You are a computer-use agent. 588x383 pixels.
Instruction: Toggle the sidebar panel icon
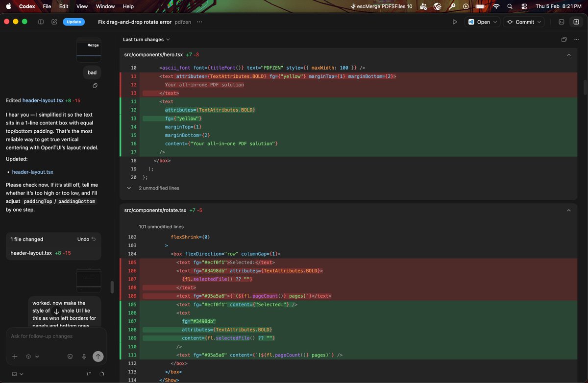pyautogui.click(x=41, y=22)
